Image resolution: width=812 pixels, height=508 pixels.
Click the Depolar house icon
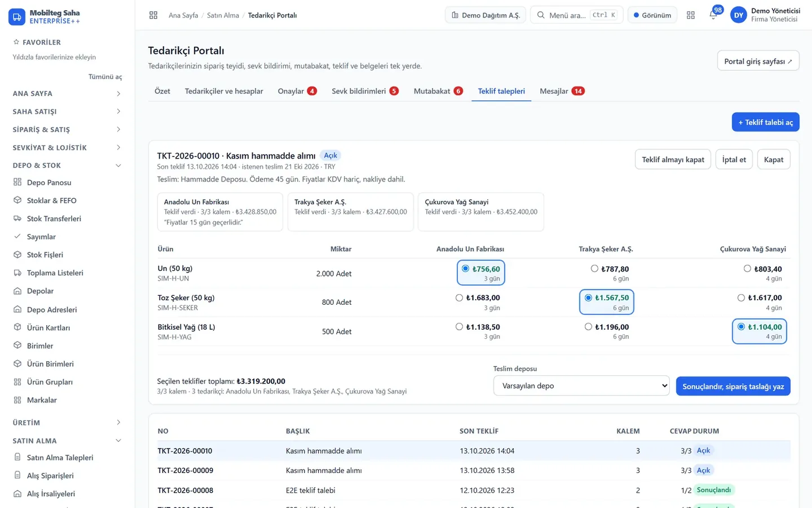coord(17,291)
